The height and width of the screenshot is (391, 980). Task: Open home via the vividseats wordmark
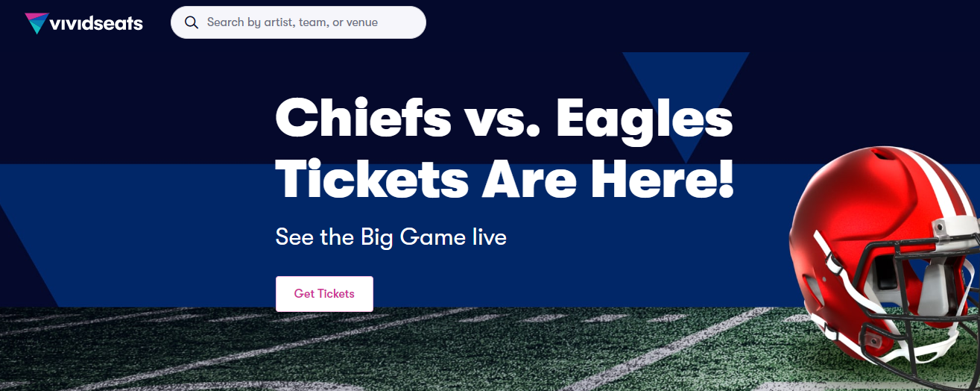point(95,23)
